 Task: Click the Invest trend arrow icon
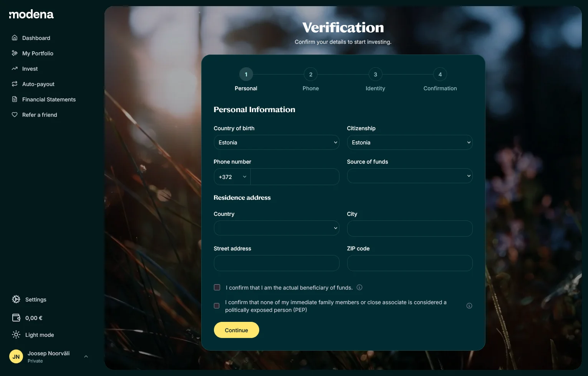(x=15, y=68)
